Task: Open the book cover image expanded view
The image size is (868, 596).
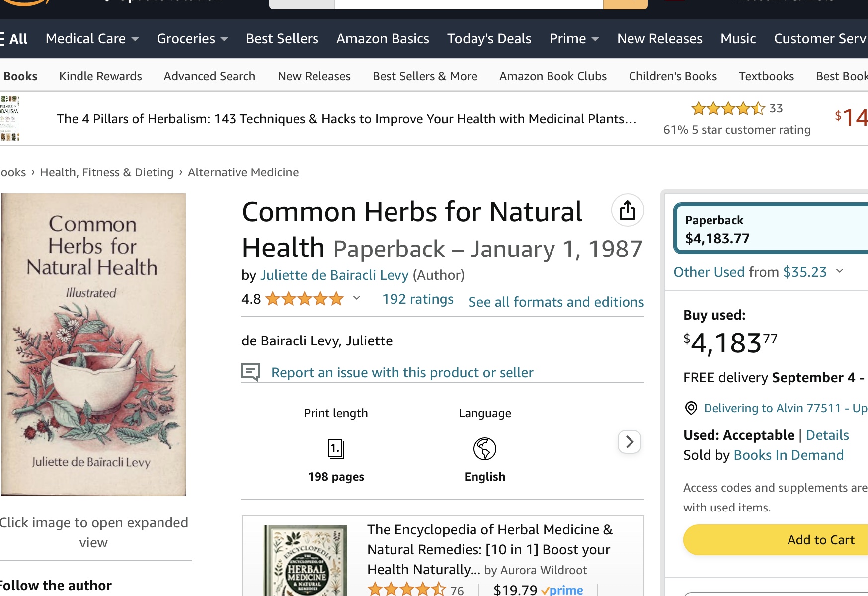Action: click(93, 344)
